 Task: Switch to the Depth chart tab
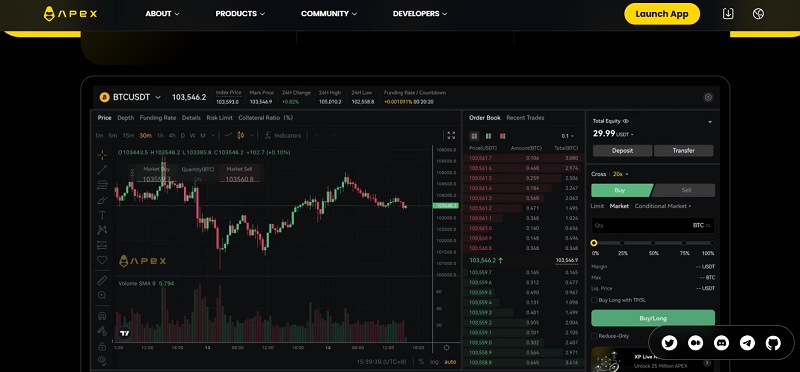[x=126, y=117]
